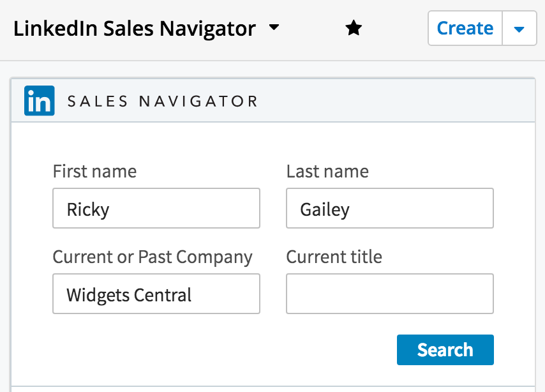Click the "Current or Past Company" label
Viewport: 545px width, 392px height.
pos(153,257)
